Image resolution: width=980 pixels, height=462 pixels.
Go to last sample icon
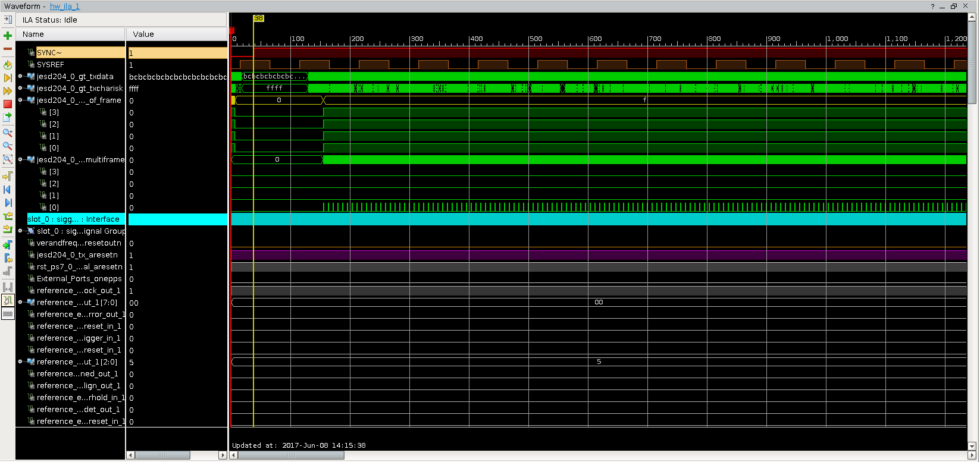point(8,203)
